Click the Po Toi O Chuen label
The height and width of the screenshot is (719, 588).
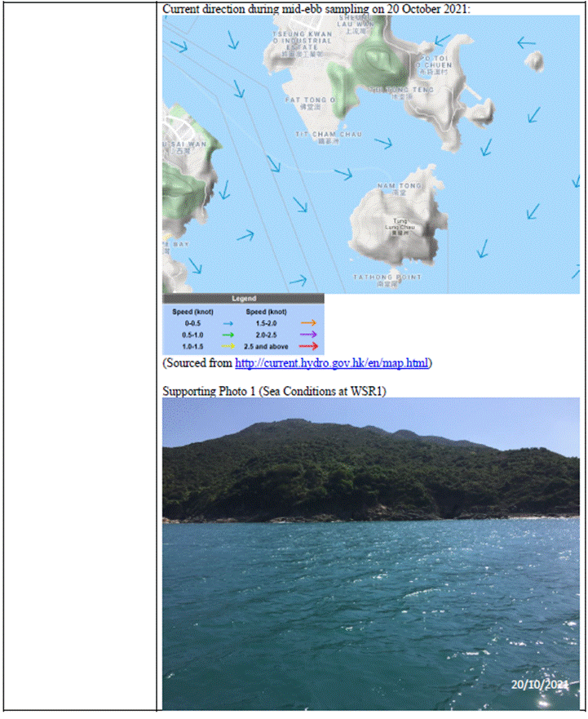(x=432, y=63)
